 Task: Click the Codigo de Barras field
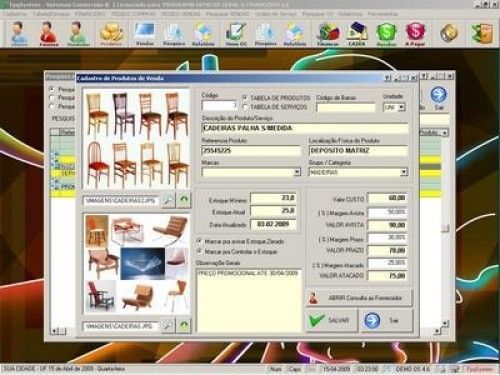tap(346, 107)
